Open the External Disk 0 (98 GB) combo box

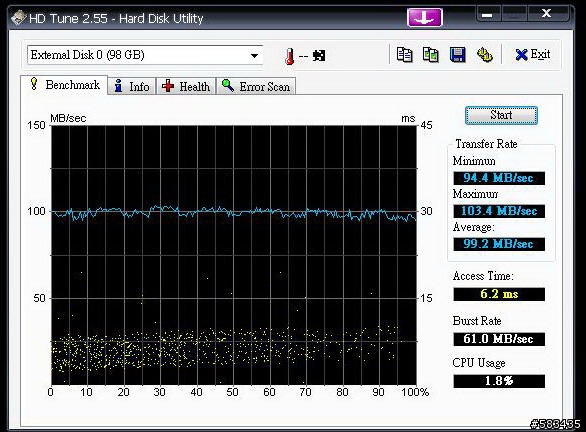coord(145,55)
